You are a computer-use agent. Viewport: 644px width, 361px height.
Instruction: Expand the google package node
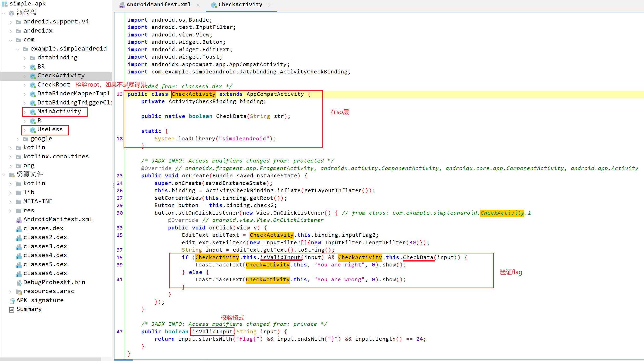pos(18,139)
